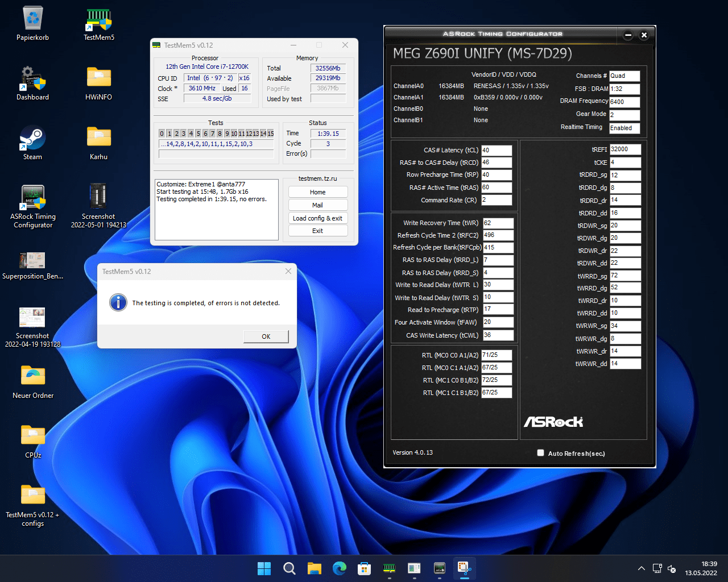Click the testmem.tz.ru label
Viewport: 728px width, 582px height.
click(318, 178)
